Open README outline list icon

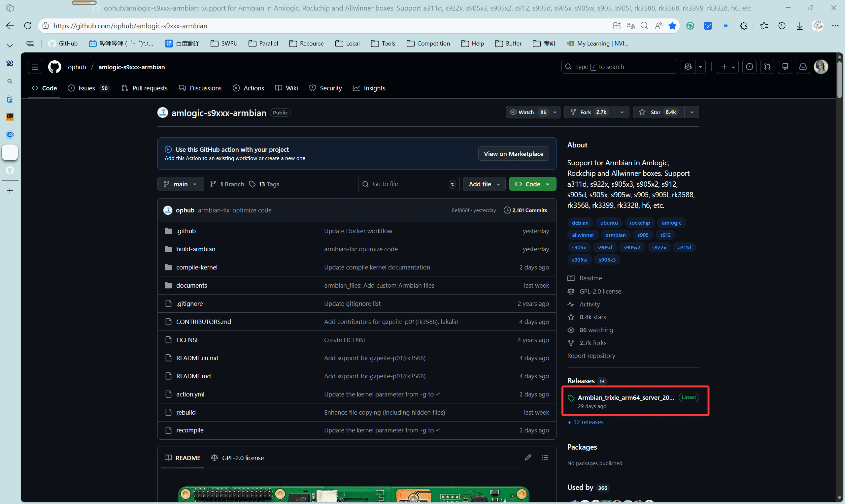click(x=545, y=457)
